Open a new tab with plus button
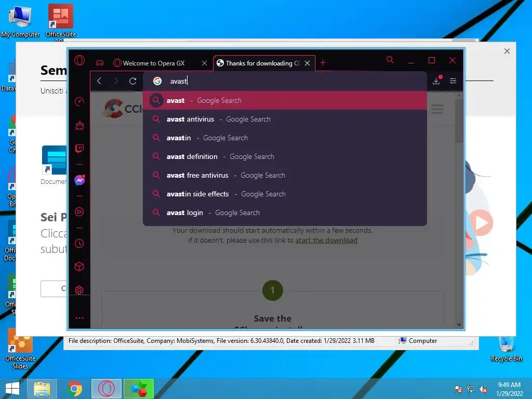The height and width of the screenshot is (399, 532). pyautogui.click(x=323, y=63)
